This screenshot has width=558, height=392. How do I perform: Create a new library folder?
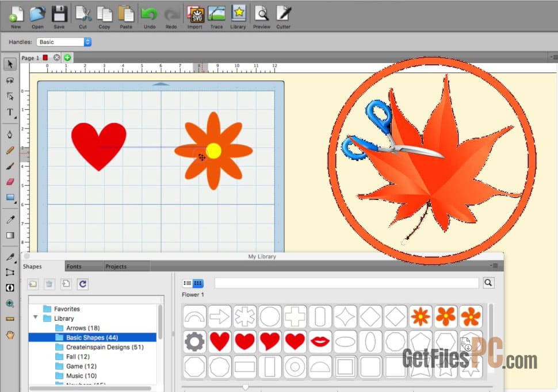pyautogui.click(x=33, y=284)
